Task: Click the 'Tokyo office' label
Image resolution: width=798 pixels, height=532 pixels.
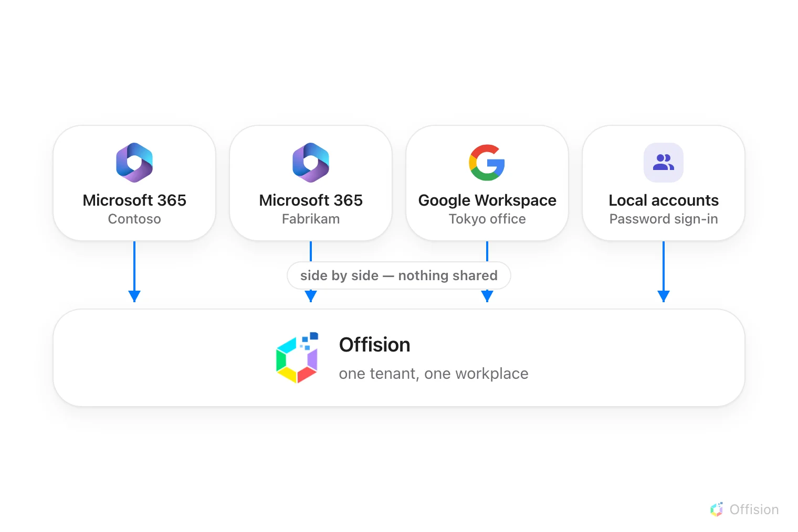Action: tap(487, 219)
